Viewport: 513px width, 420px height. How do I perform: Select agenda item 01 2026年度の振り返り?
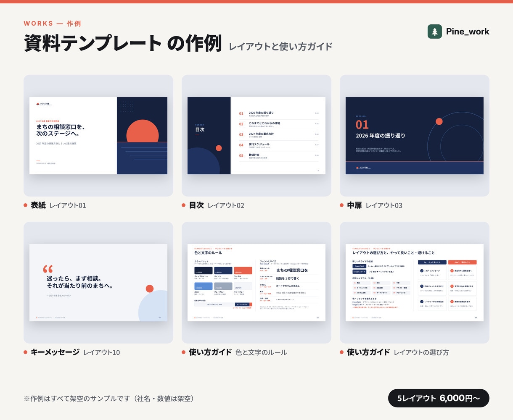(x=279, y=113)
